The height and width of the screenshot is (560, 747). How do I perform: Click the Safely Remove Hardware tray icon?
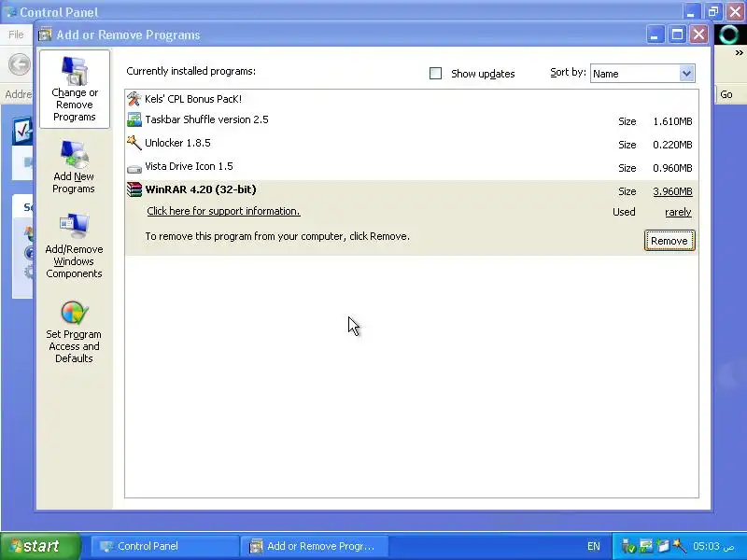[627, 546]
